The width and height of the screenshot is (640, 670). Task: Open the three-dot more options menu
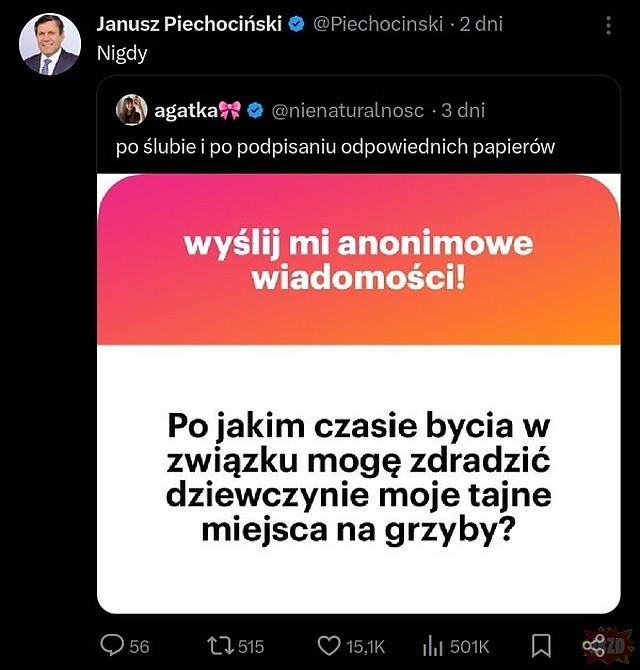click(x=609, y=24)
